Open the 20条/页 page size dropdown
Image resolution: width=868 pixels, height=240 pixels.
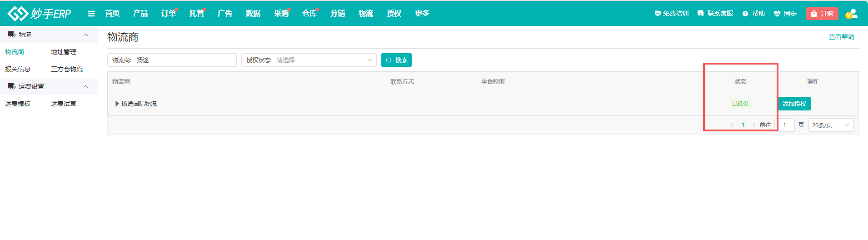(831, 125)
